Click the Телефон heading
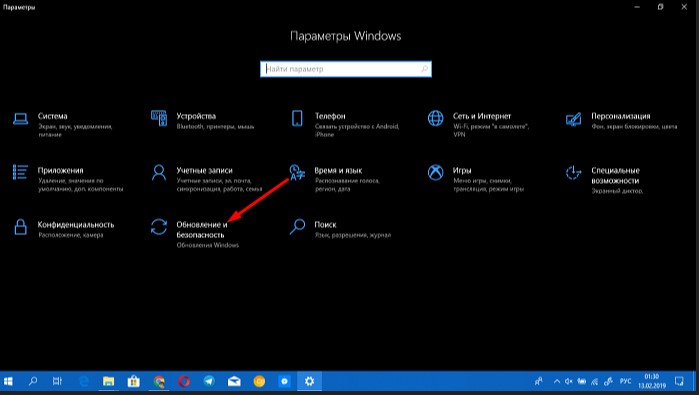The image size is (699, 395). click(330, 116)
